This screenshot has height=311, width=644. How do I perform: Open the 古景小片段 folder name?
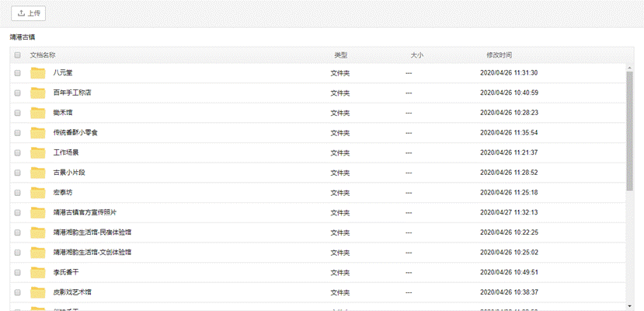coord(69,173)
